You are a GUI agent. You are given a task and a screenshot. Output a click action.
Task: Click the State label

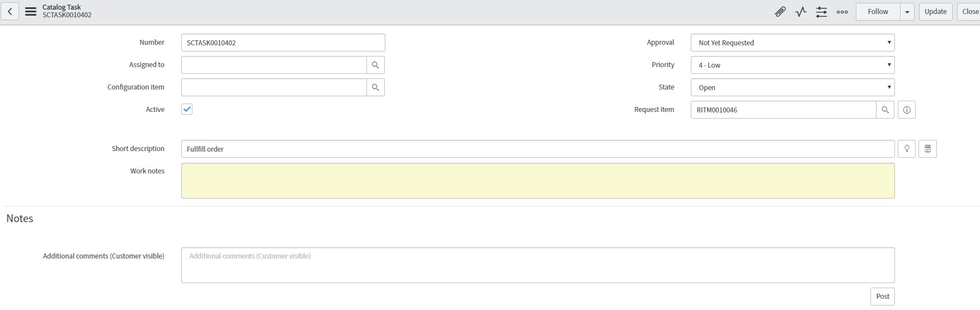coord(666,87)
